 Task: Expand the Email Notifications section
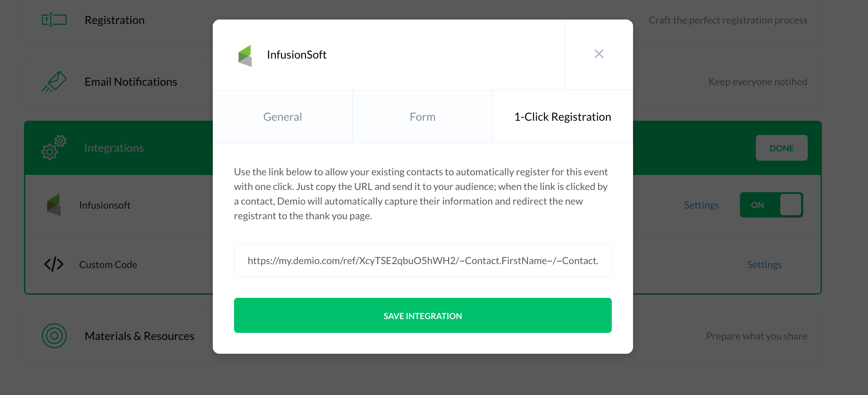point(131,82)
